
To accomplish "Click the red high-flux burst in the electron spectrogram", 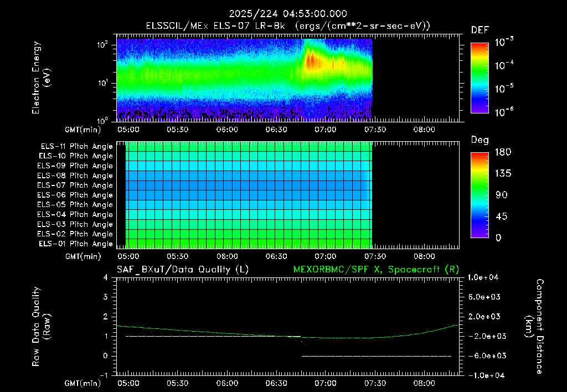I will tap(311, 60).
